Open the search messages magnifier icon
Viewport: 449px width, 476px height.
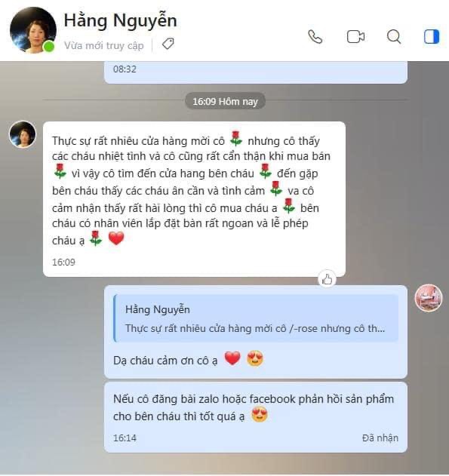(394, 37)
